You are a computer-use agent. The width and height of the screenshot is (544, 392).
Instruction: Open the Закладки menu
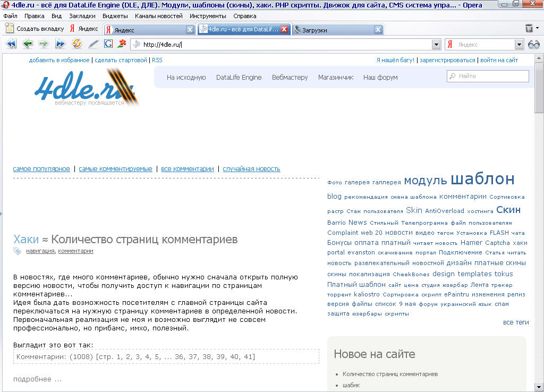click(x=82, y=16)
